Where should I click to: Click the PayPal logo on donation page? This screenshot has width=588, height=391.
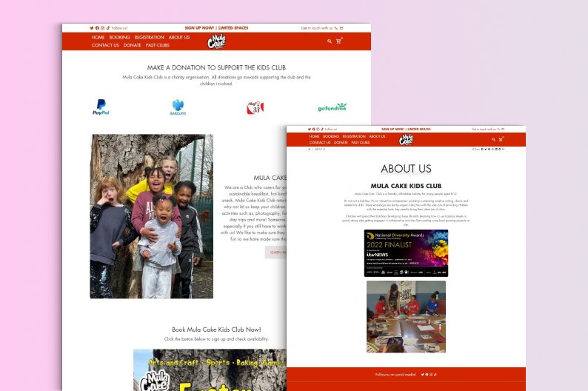(x=101, y=107)
